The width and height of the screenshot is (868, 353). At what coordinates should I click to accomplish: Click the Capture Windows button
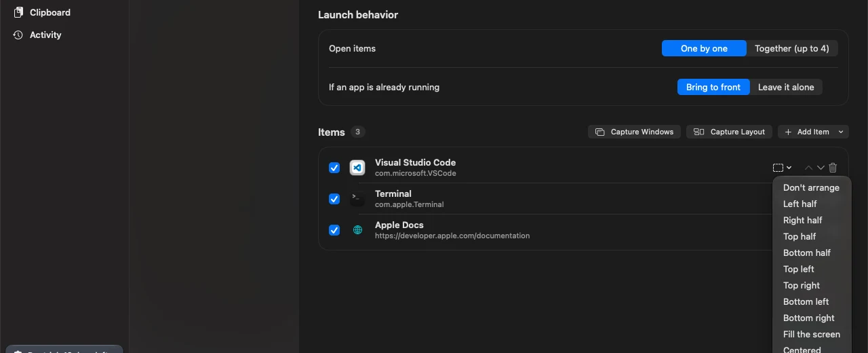click(635, 132)
